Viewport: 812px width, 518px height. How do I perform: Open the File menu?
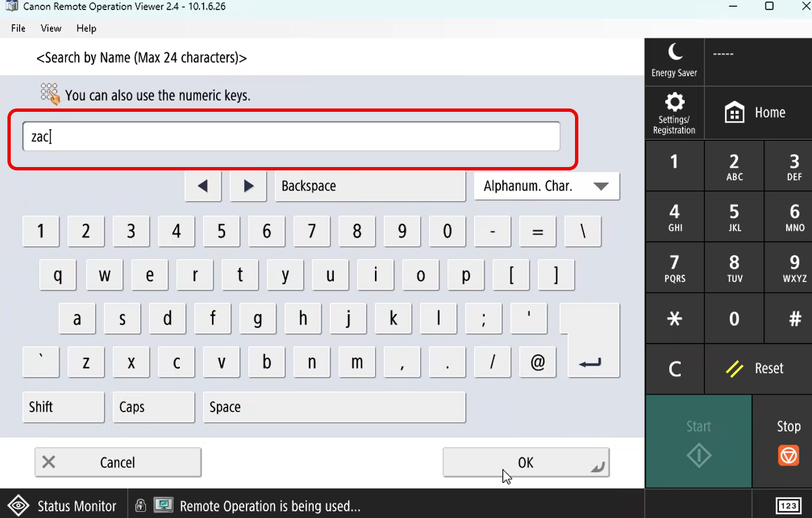tap(18, 28)
